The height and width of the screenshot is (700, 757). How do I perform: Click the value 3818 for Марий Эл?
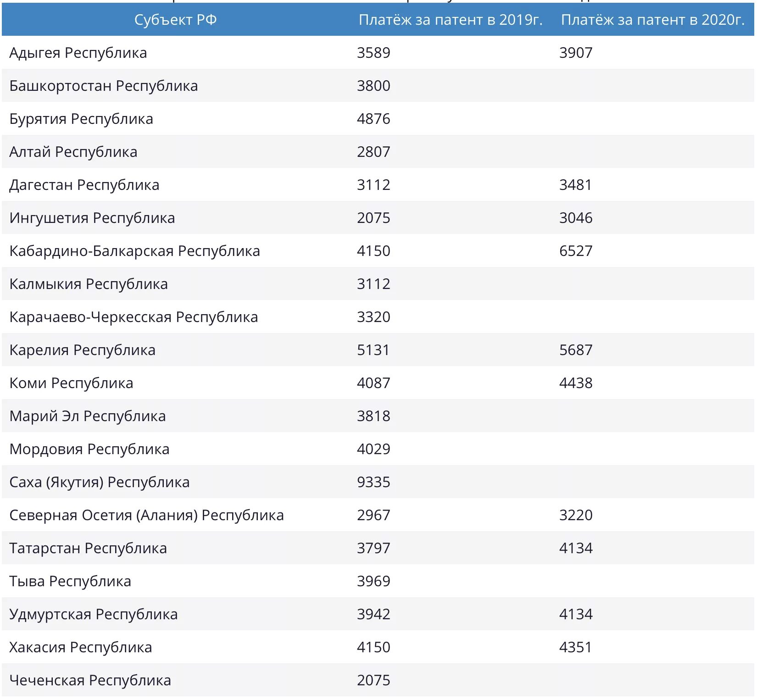(373, 416)
